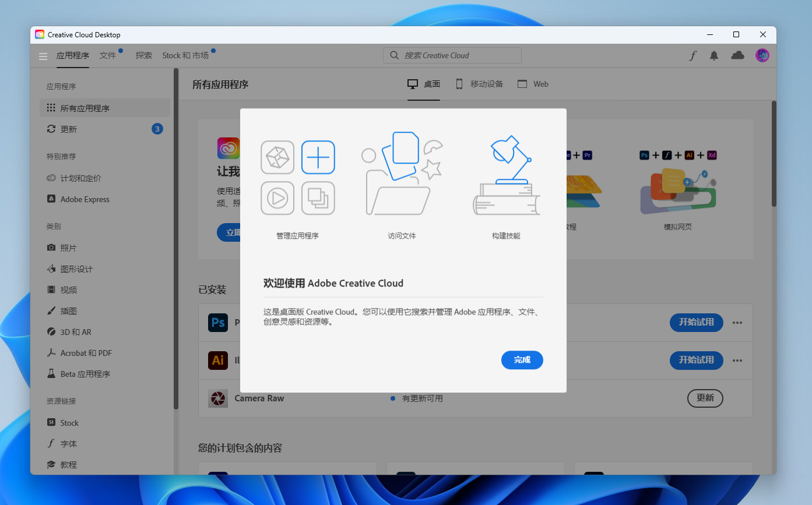
Task: Click Camera Raw 更新 button
Action: [x=705, y=398]
